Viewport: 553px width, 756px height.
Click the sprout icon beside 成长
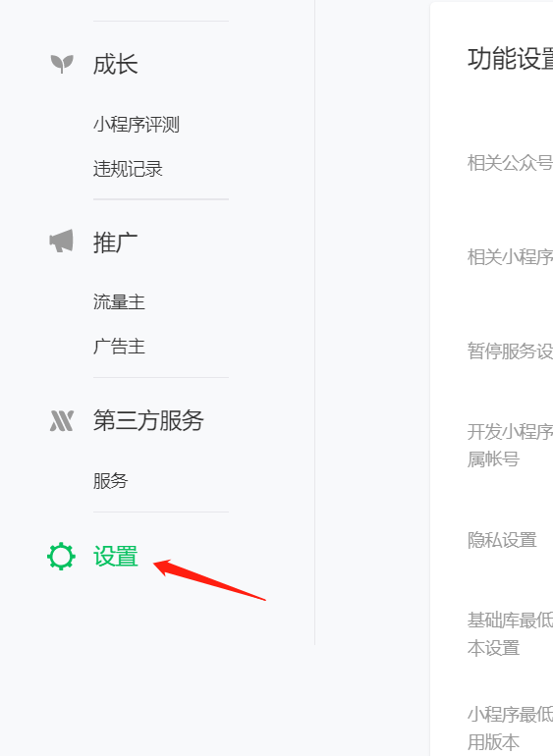(x=62, y=64)
